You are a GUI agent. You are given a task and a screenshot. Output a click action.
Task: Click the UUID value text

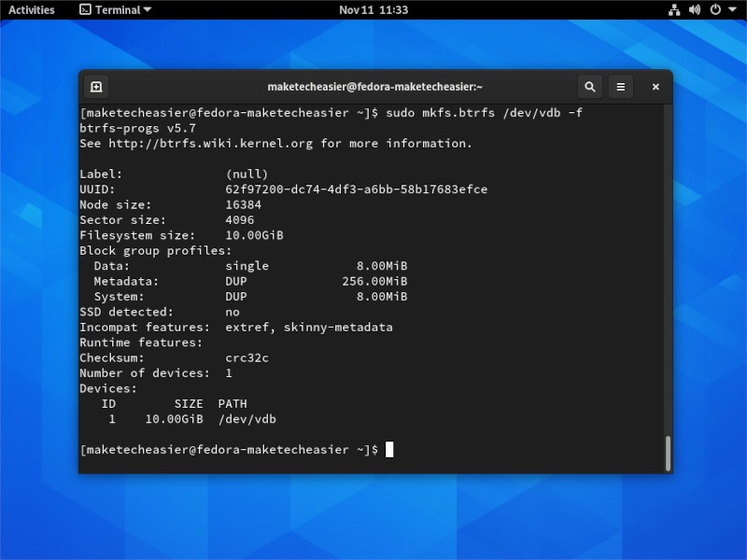coord(355,189)
